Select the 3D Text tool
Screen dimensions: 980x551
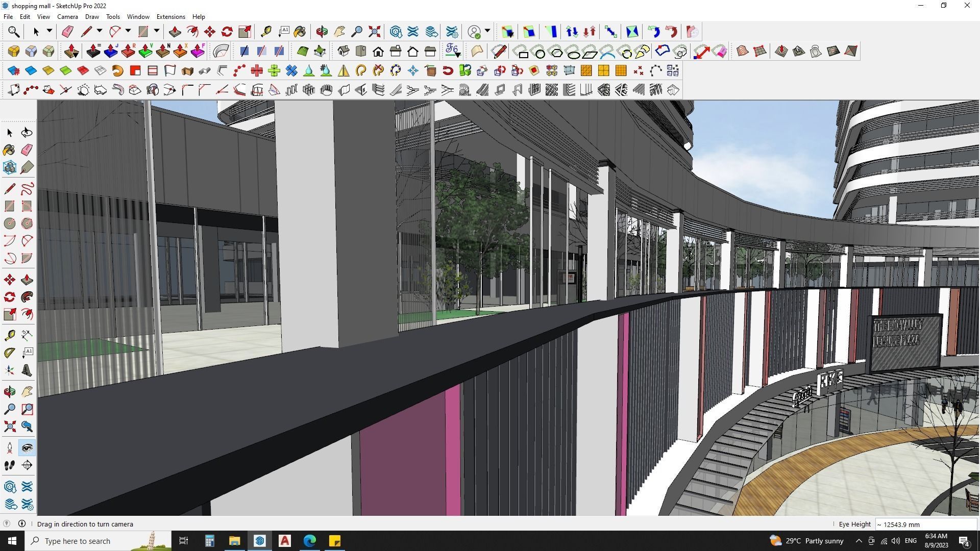click(27, 371)
